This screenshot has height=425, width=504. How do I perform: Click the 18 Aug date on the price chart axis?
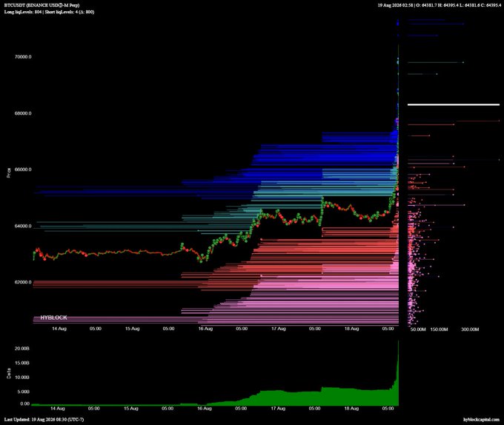coord(351,329)
